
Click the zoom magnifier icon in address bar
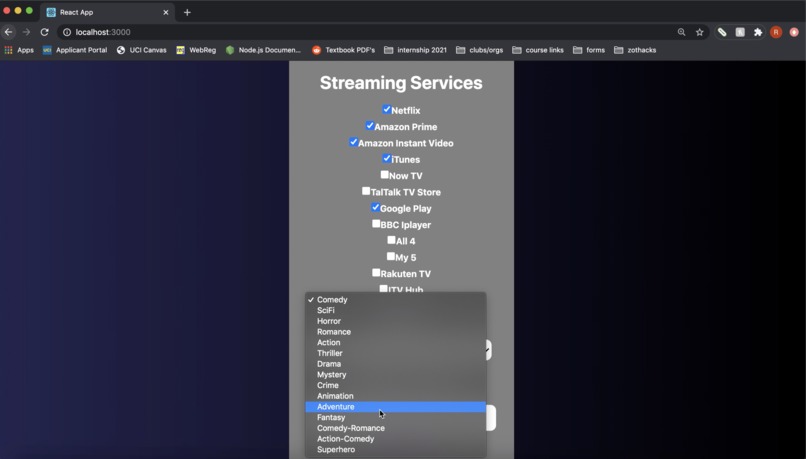point(682,32)
